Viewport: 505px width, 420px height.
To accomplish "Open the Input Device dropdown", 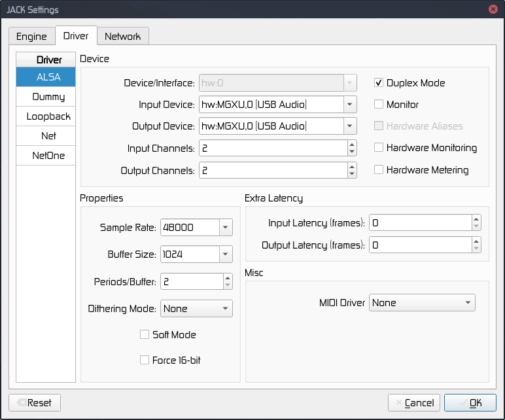I will [x=350, y=105].
